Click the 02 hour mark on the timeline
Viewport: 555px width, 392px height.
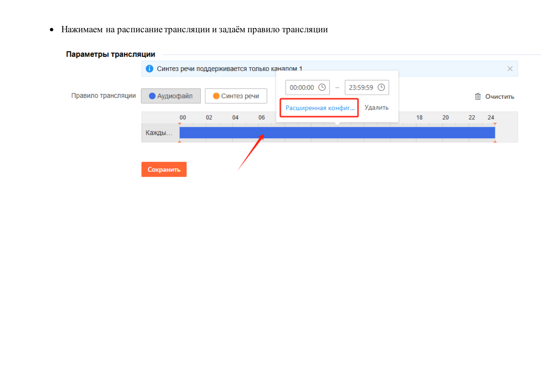(x=209, y=118)
